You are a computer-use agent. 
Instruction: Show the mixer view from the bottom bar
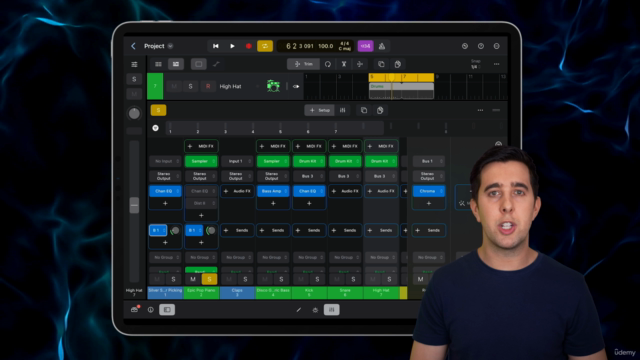[x=331, y=310]
